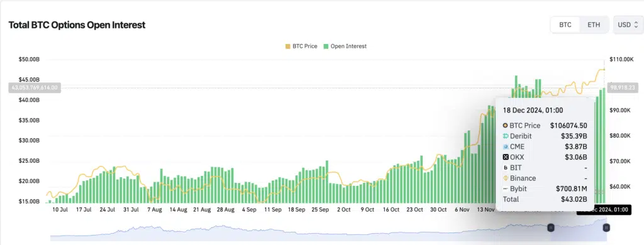Click the 13 Nov date label
Screen dimensions: 644x245
tap(486, 210)
